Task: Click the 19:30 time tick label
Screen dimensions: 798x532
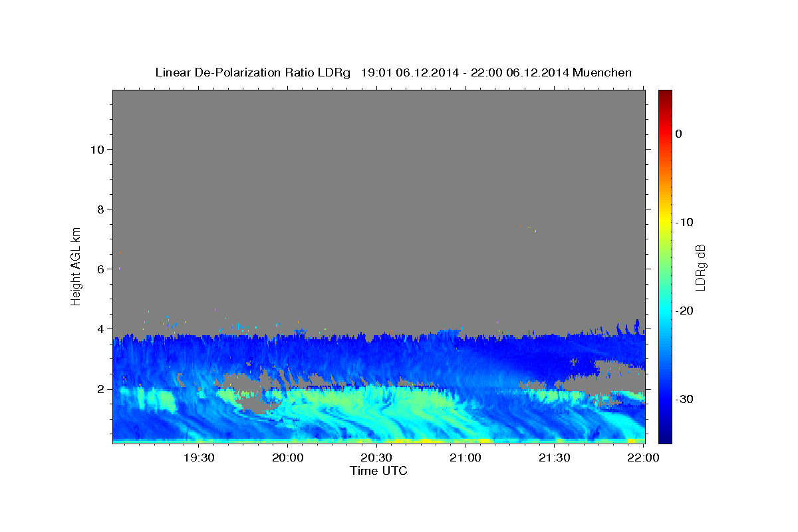Action: point(199,457)
